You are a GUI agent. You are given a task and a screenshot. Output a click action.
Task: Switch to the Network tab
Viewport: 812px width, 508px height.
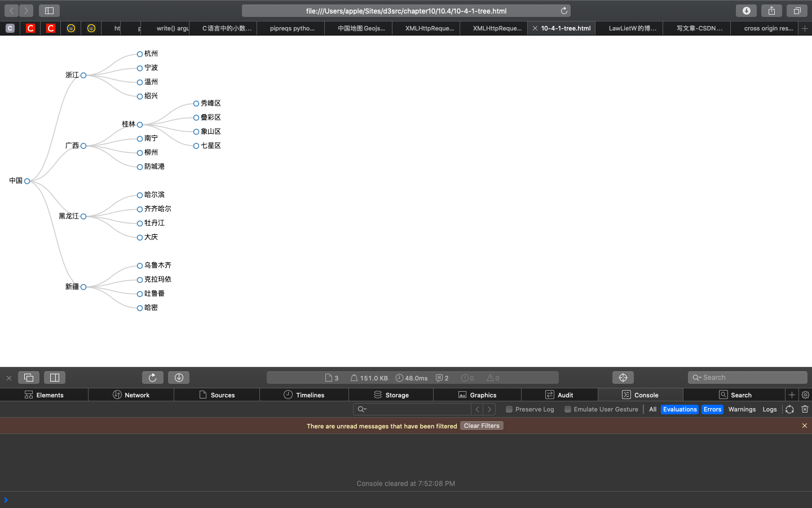131,395
